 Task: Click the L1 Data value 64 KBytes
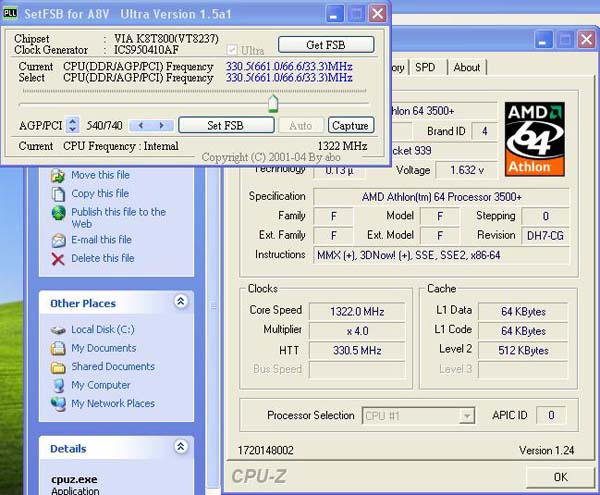[x=523, y=311]
